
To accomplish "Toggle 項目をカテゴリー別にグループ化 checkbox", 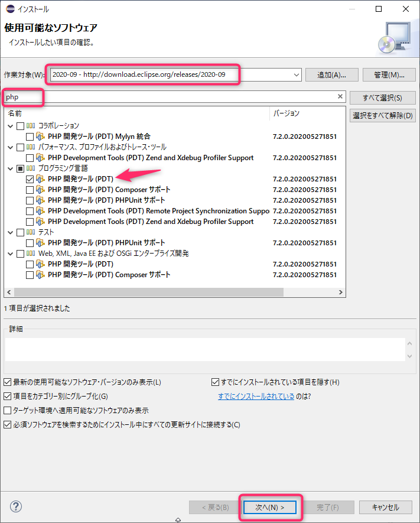I will (7, 397).
